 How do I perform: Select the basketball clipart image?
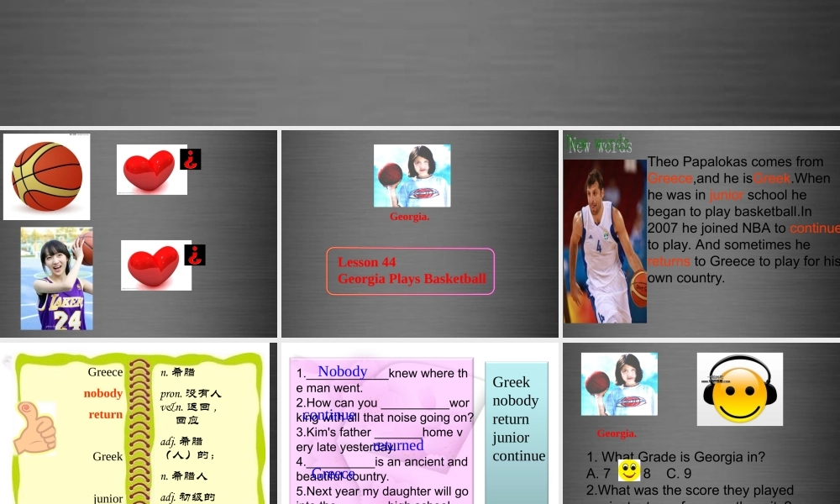pyautogui.click(x=46, y=176)
